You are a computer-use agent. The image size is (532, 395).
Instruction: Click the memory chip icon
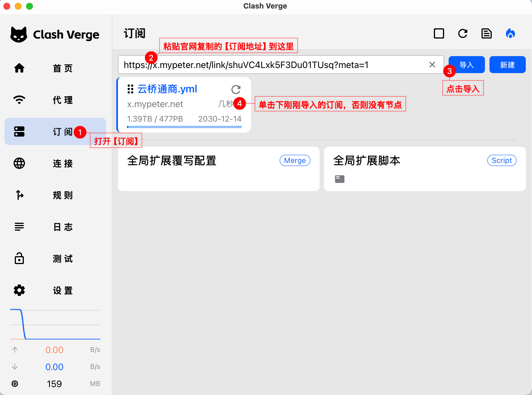tap(15, 384)
